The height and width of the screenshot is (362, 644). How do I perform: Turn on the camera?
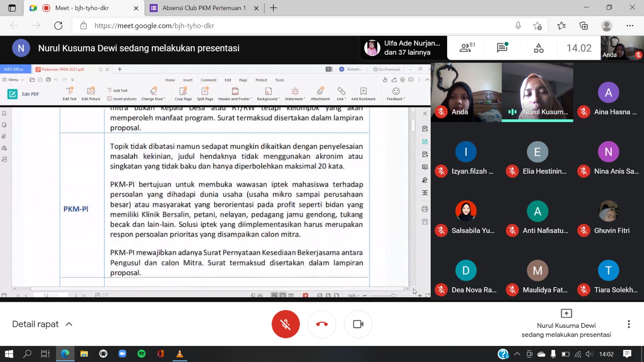pos(358,324)
